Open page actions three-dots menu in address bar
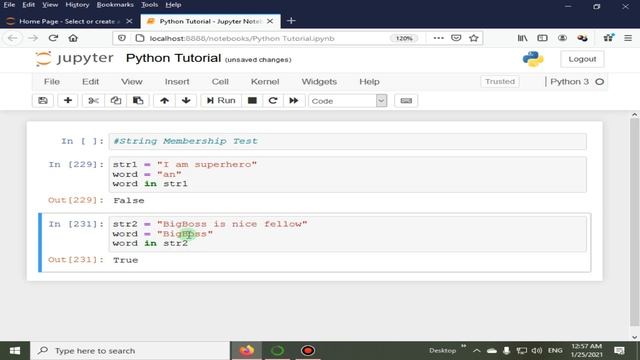 (x=438, y=38)
